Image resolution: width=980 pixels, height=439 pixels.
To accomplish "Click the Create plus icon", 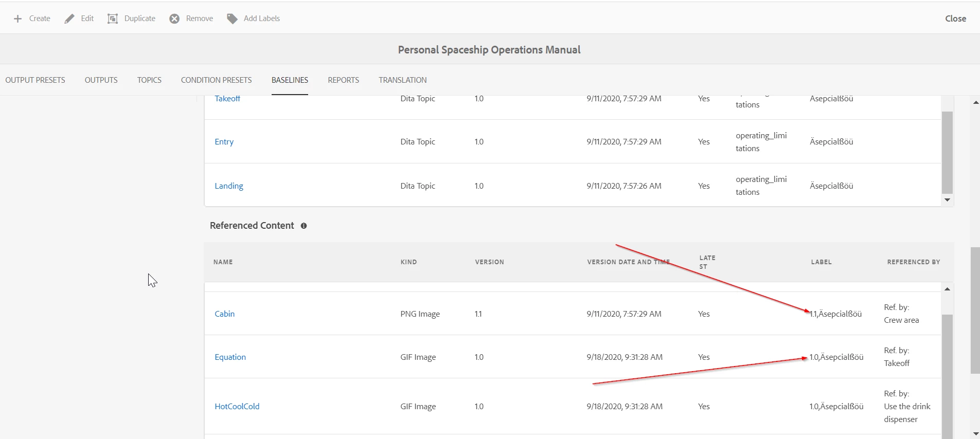I will pos(17,19).
